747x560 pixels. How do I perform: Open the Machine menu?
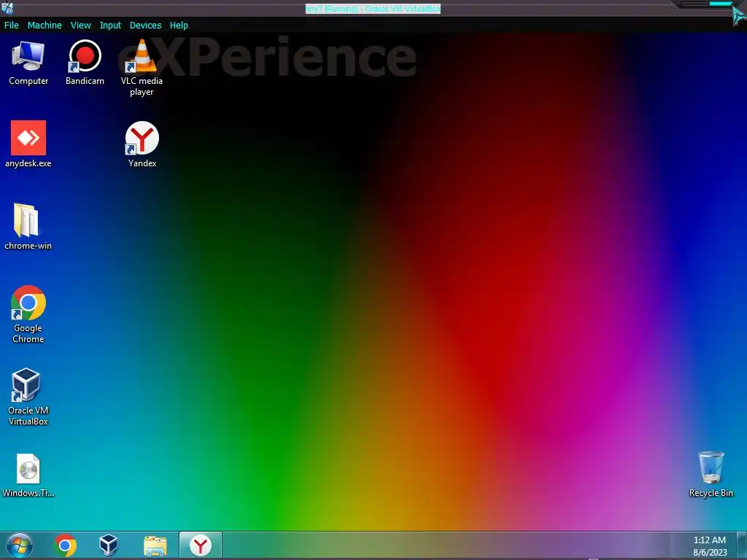click(x=44, y=26)
